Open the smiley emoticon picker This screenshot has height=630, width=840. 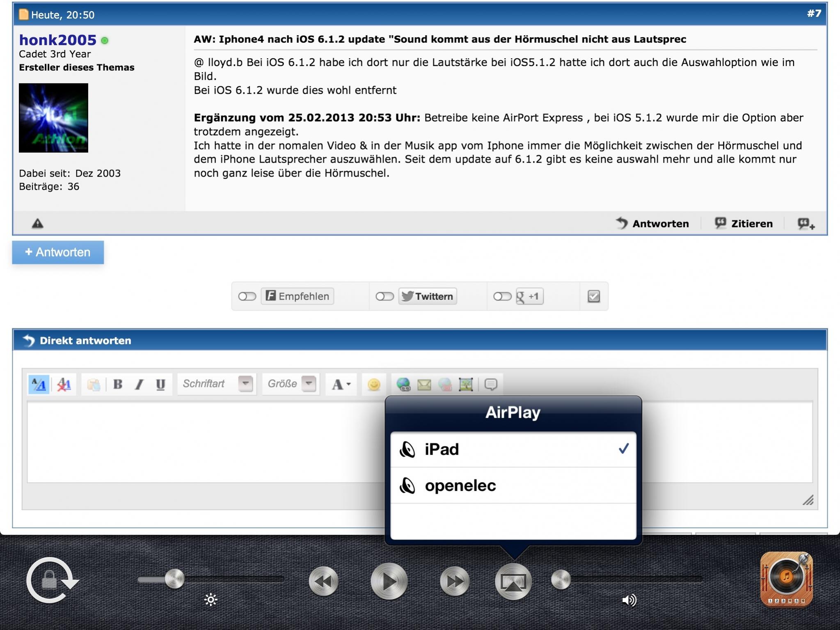tap(373, 384)
